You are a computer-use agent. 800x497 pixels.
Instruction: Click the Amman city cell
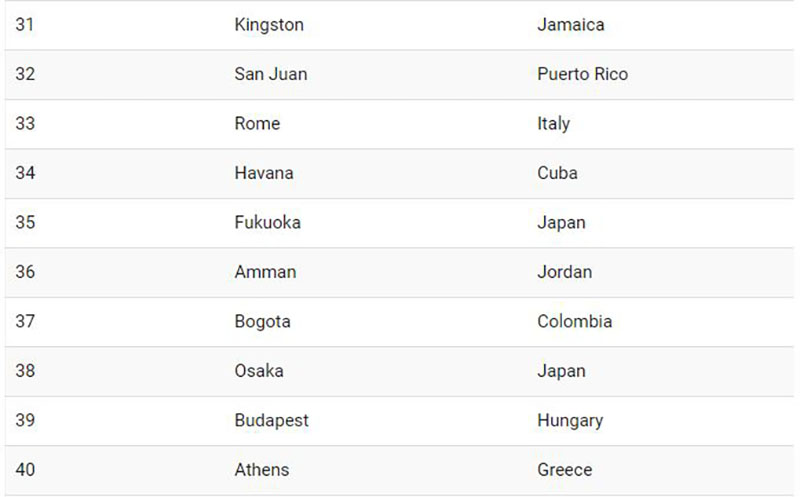pyautogui.click(x=265, y=272)
